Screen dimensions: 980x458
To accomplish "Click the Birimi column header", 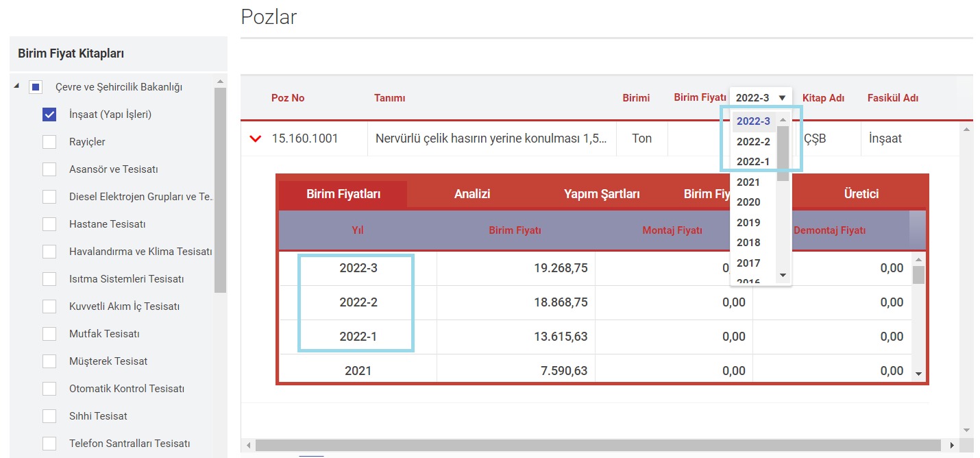I will (x=636, y=98).
